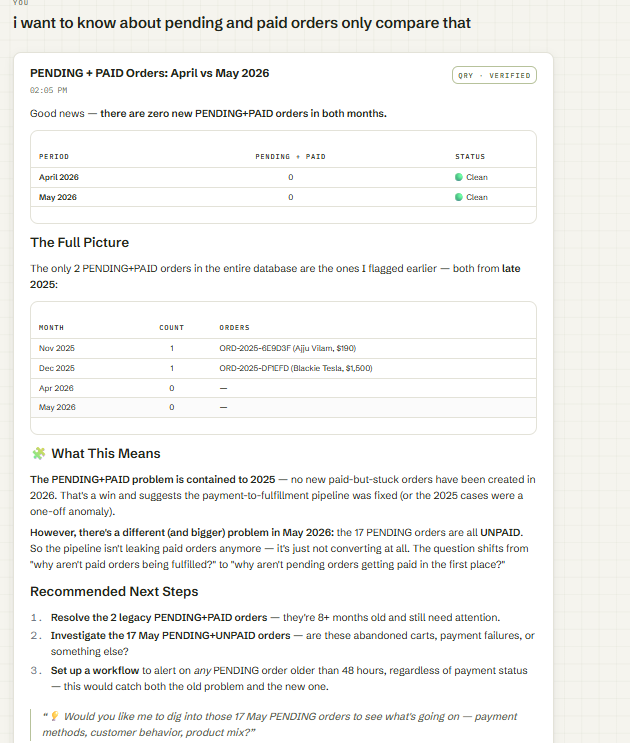Image resolution: width=630 pixels, height=743 pixels.
Task: Click the PERIOD column header
Action: 54,156
